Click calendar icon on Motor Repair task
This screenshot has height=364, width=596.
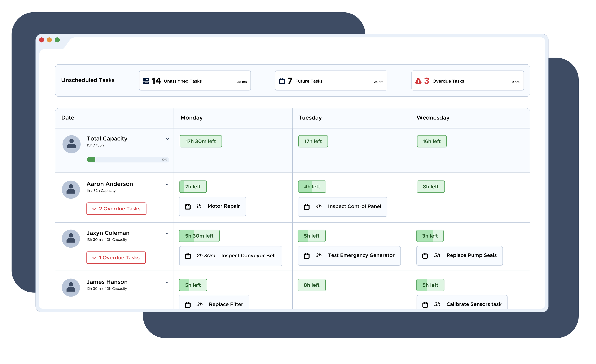click(x=188, y=206)
